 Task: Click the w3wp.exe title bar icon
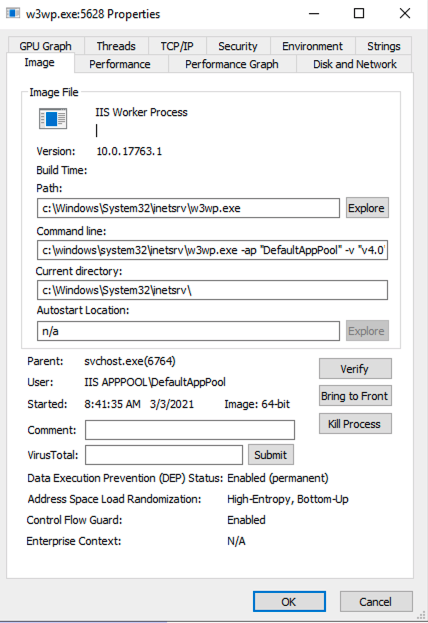click(13, 14)
